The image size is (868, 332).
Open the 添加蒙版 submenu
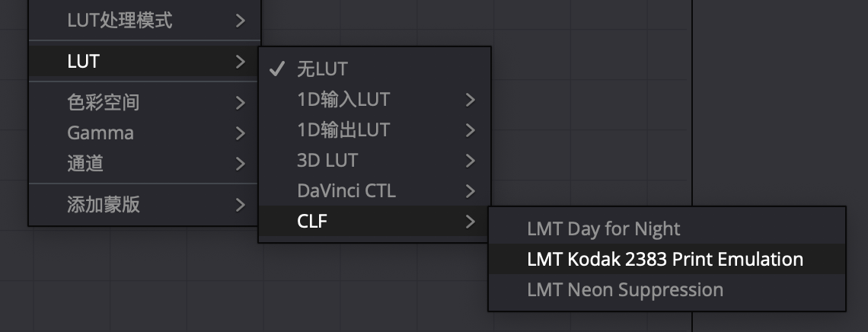tap(104, 204)
